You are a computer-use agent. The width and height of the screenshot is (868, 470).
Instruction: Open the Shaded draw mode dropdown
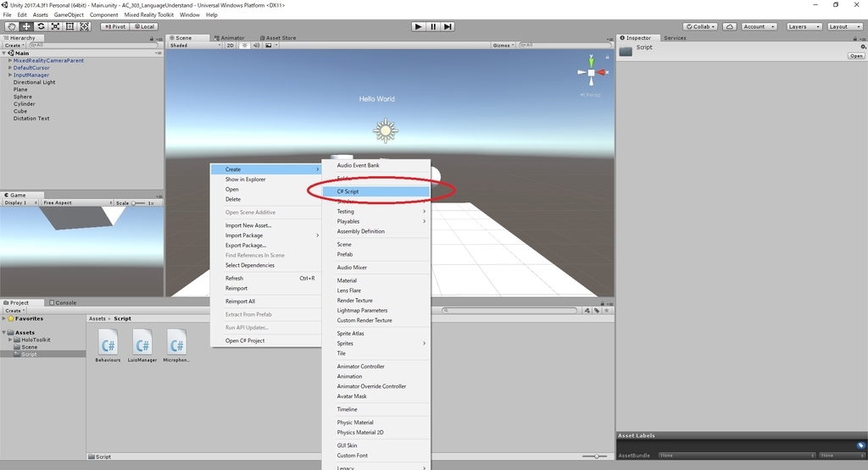195,46
